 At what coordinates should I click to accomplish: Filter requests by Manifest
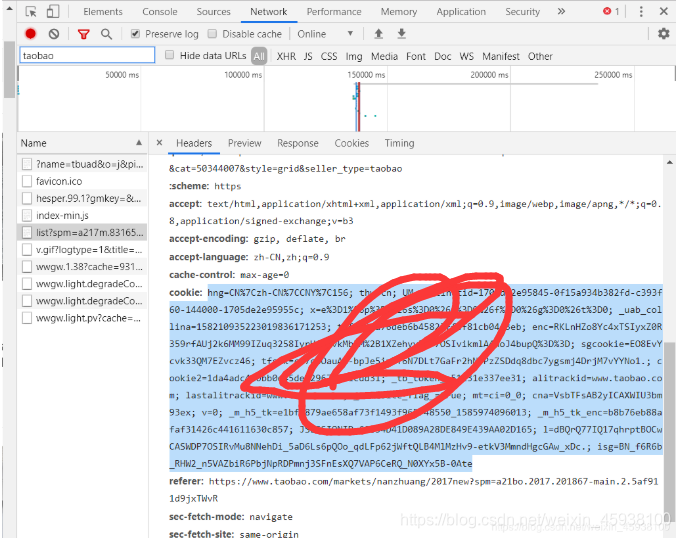click(x=501, y=56)
